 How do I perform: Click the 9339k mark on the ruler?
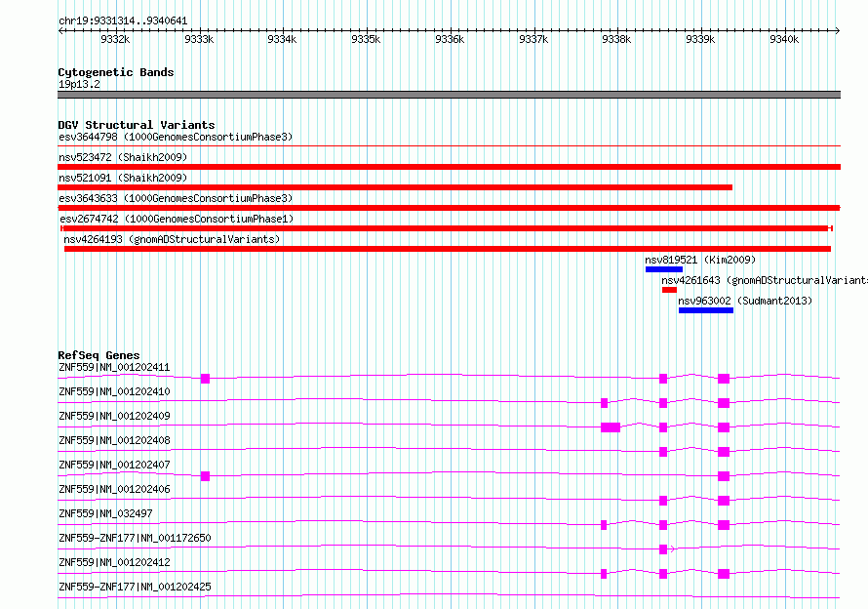tap(700, 39)
